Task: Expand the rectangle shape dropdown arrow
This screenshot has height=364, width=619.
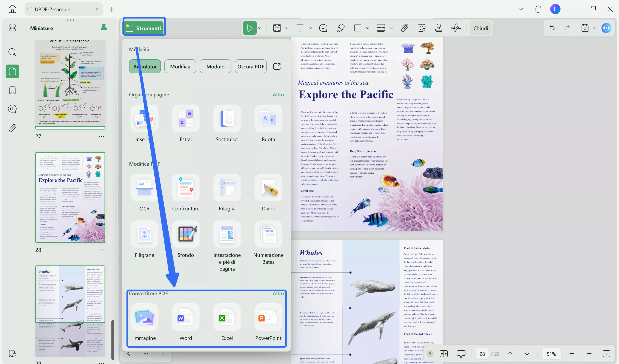Action: coord(368,28)
